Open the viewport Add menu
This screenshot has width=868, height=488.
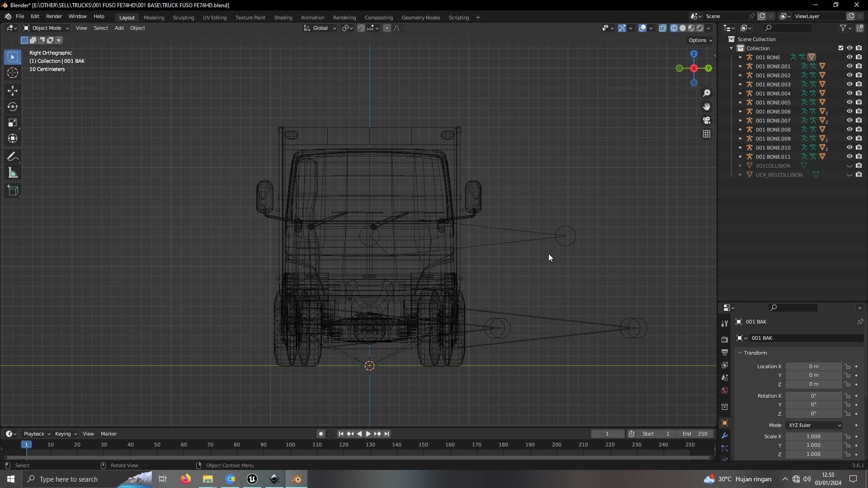point(119,28)
